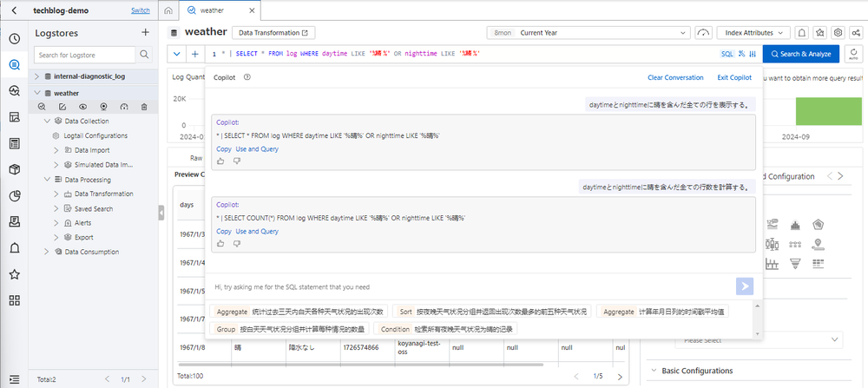Click the eye icon under weather logstore
This screenshot has height=388, width=868.
pyautogui.click(x=82, y=107)
